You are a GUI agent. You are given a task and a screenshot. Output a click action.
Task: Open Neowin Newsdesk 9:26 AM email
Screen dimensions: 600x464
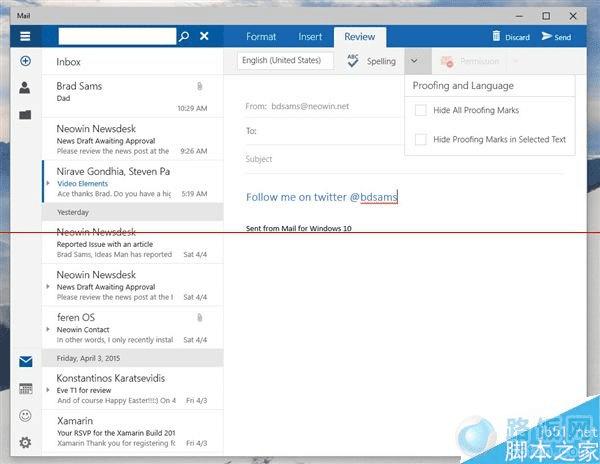pyautogui.click(x=132, y=139)
